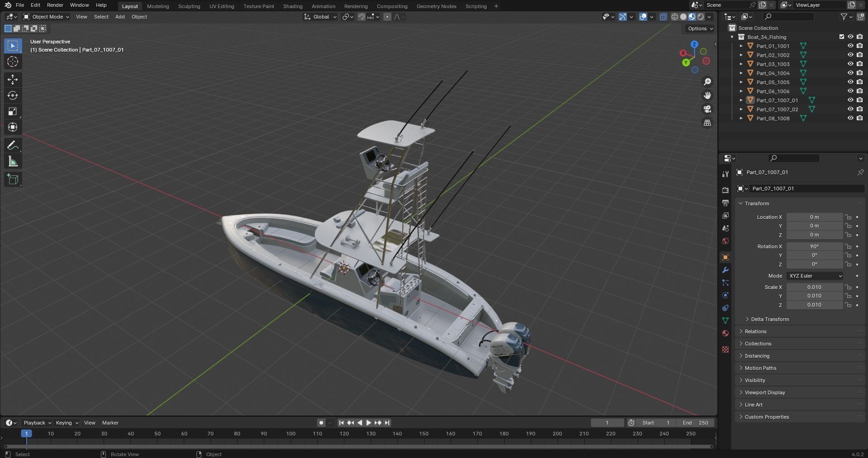868x458 pixels.
Task: Open the Object Data properties tab
Action: (x=725, y=321)
